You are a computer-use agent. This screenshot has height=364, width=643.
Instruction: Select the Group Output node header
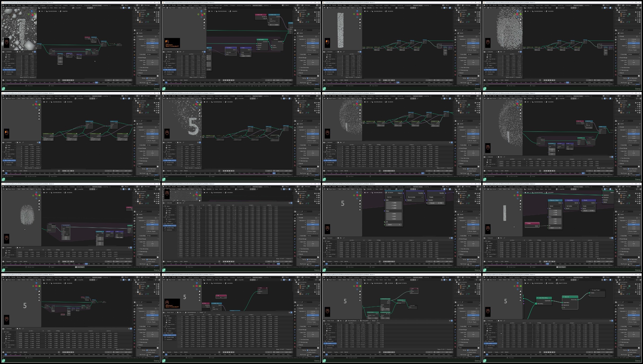pyautogui.click(x=597, y=290)
